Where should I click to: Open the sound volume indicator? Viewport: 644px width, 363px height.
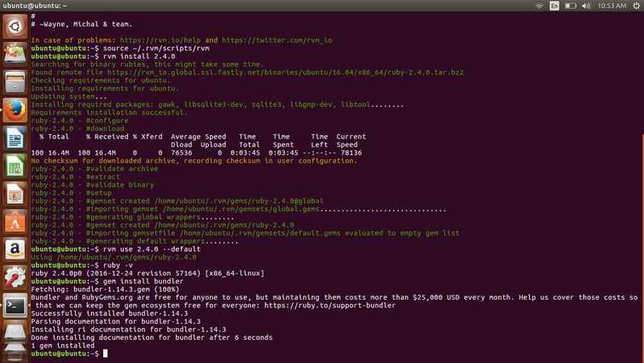point(586,6)
